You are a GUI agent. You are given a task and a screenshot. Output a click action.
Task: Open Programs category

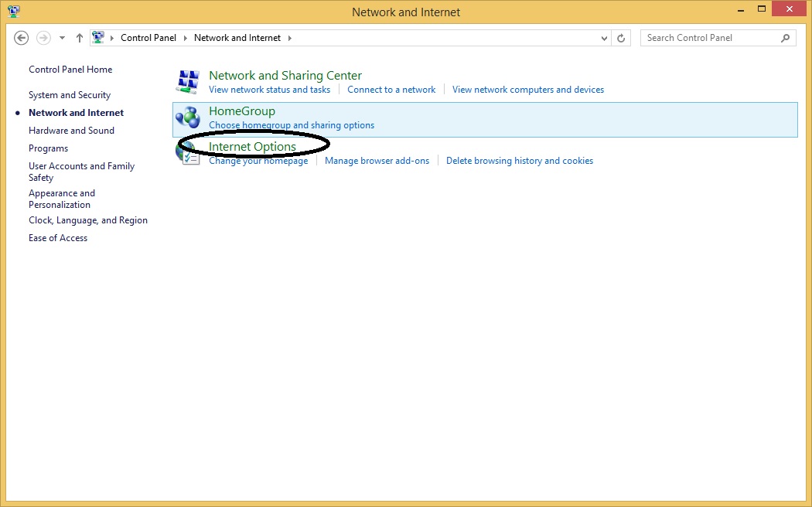[48, 148]
